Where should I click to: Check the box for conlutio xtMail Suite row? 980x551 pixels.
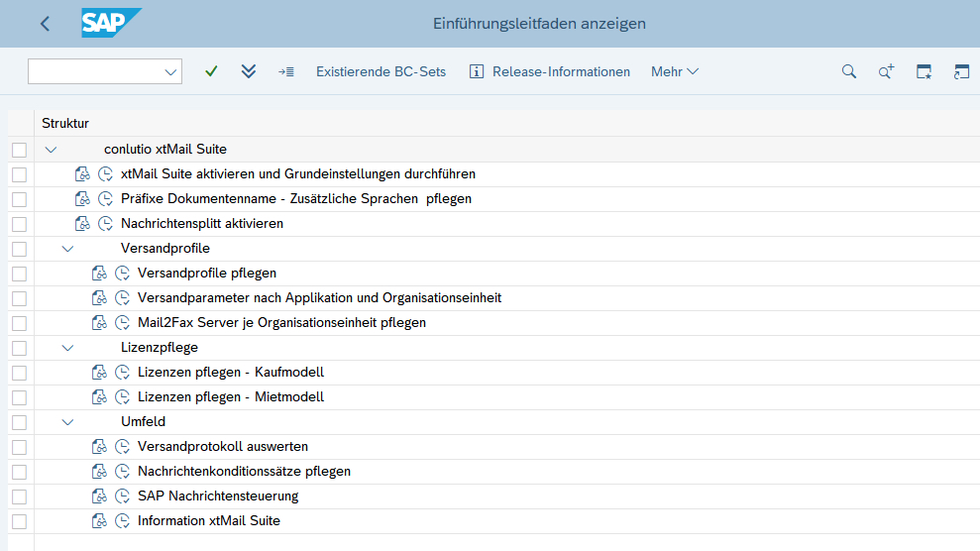click(x=20, y=150)
